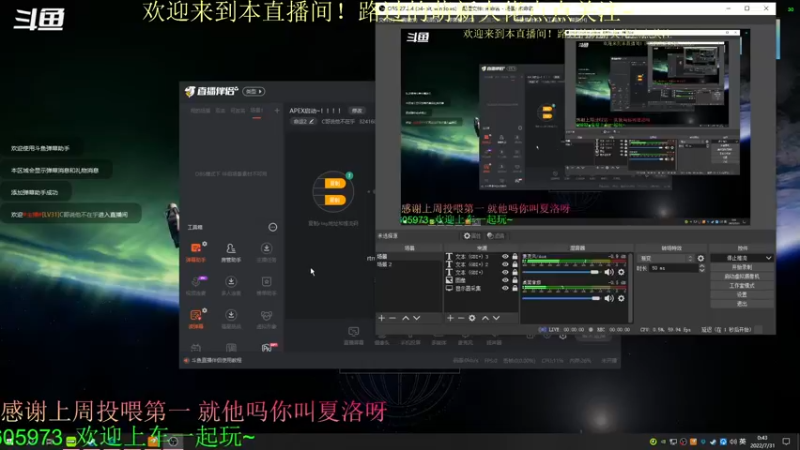Open 斗鱼直播伴侣使用教程 link
This screenshot has width=800, height=450.
point(216,360)
